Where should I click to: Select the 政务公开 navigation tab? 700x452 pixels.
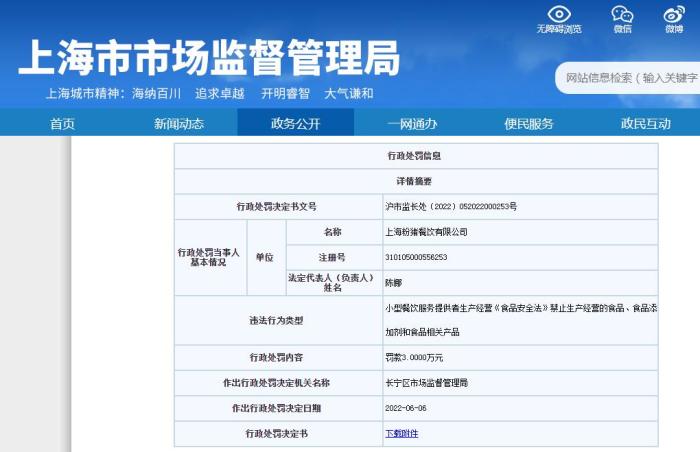click(295, 124)
